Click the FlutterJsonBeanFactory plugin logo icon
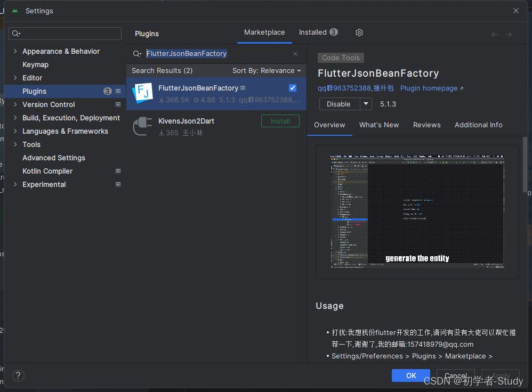The image size is (532, 392). coord(142,93)
